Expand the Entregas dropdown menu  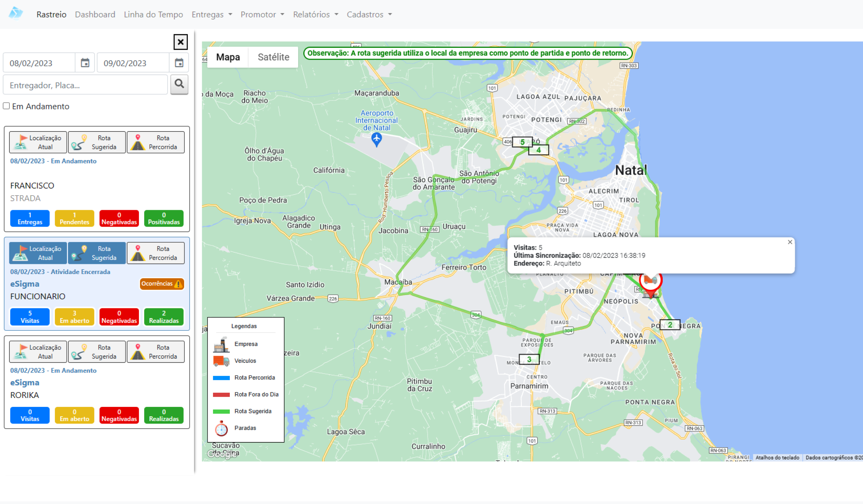[211, 14]
